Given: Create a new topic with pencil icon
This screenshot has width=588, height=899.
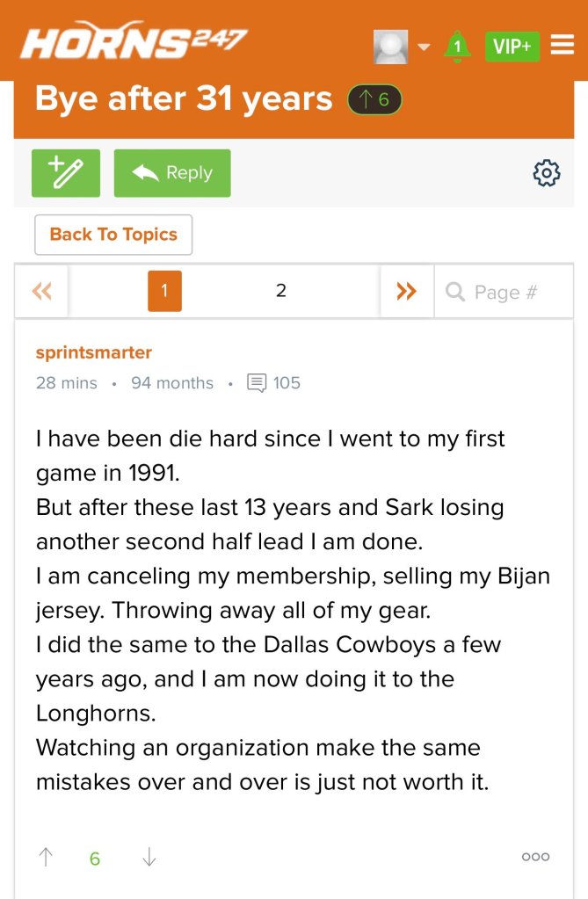Looking at the screenshot, I should [x=66, y=173].
